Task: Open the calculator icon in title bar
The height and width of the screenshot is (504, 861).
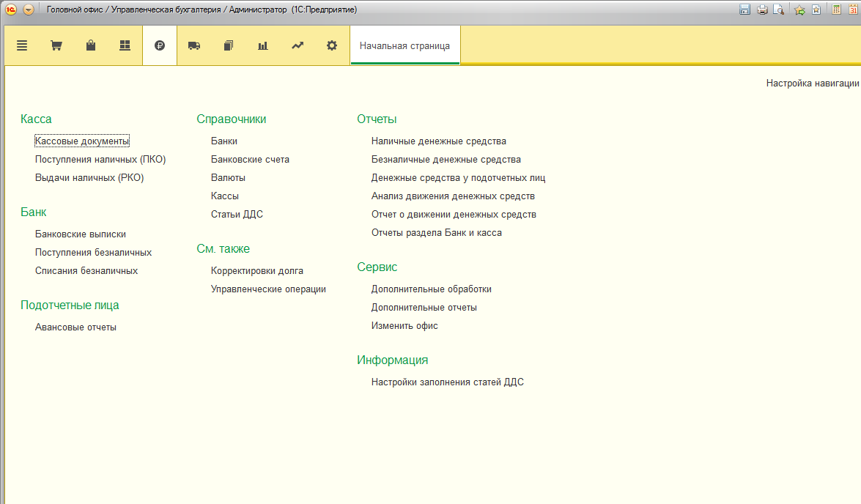Action: (836, 10)
